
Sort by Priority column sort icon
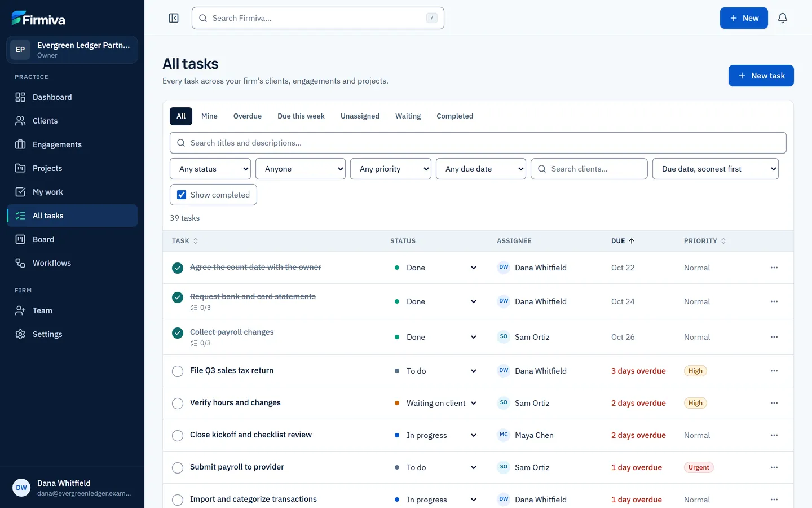click(x=723, y=241)
